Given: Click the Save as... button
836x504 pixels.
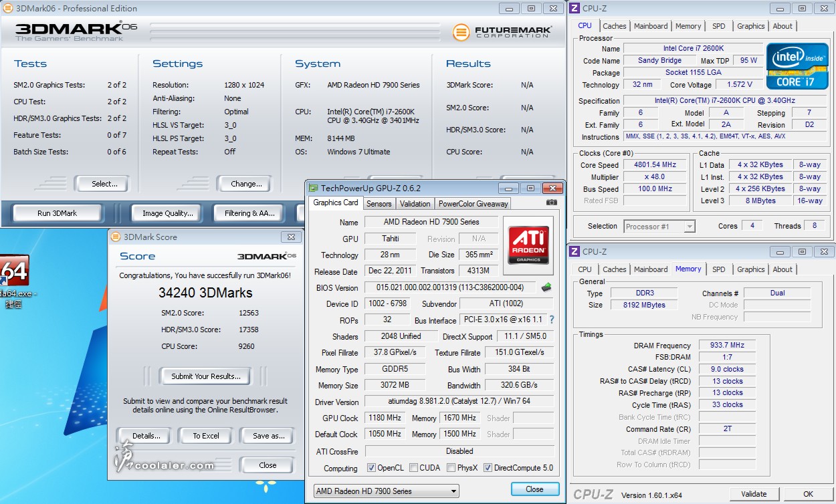Looking at the screenshot, I should [269, 436].
